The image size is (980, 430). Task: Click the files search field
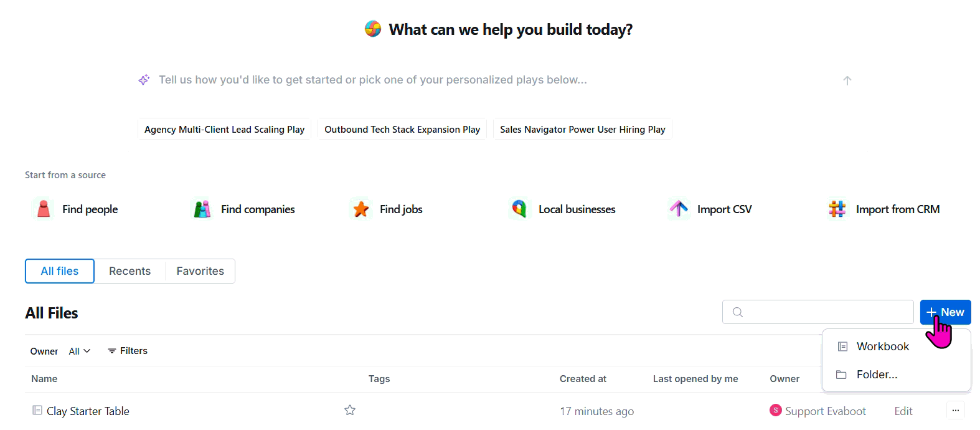[x=818, y=312]
